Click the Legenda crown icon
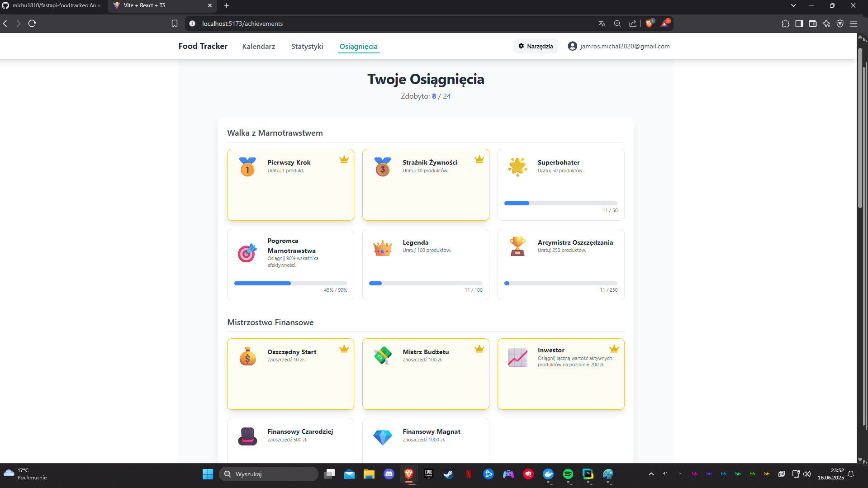This screenshot has height=488, width=868. click(383, 247)
